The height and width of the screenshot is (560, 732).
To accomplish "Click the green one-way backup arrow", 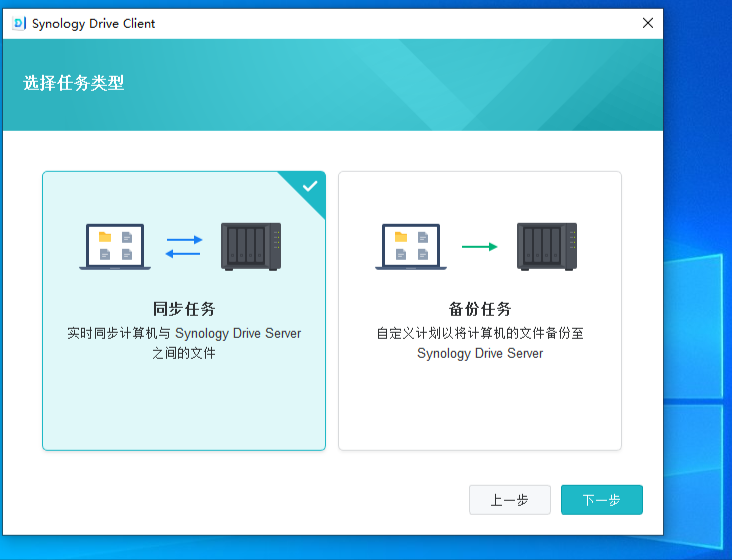I will (x=480, y=246).
